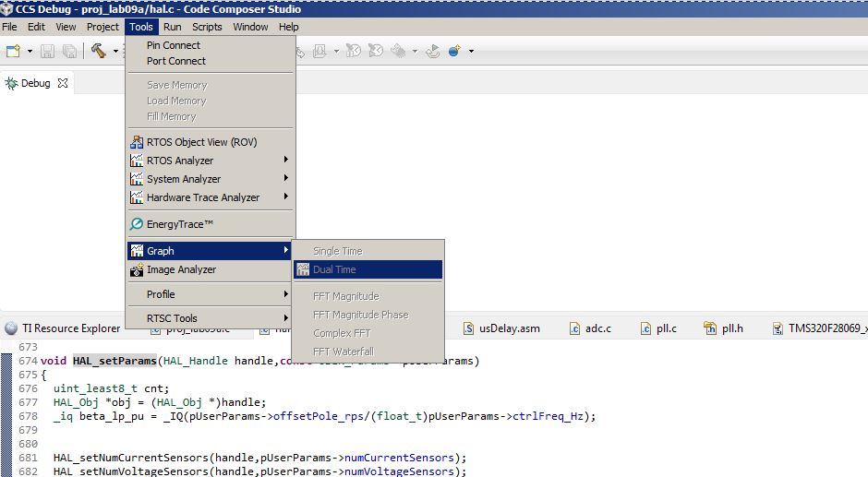Image resolution: width=868 pixels, height=477 pixels.
Task: Click the Graph menu chart icon
Action: [136, 251]
